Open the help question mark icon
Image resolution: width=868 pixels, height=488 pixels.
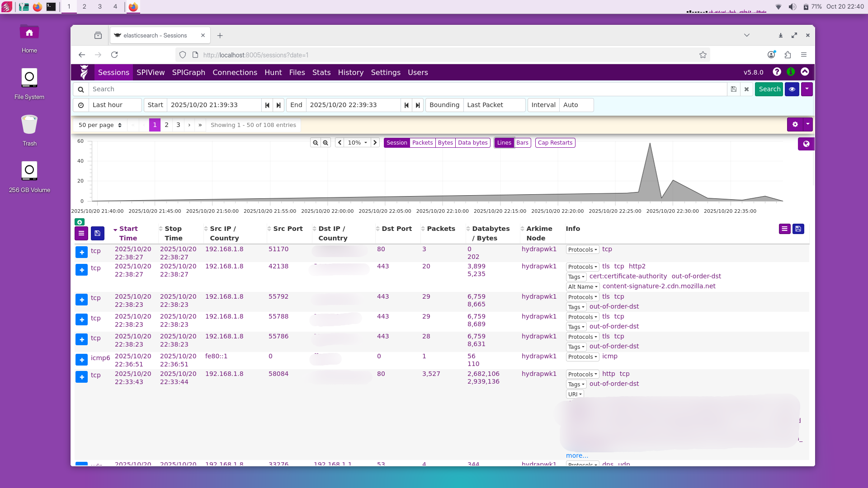777,72
